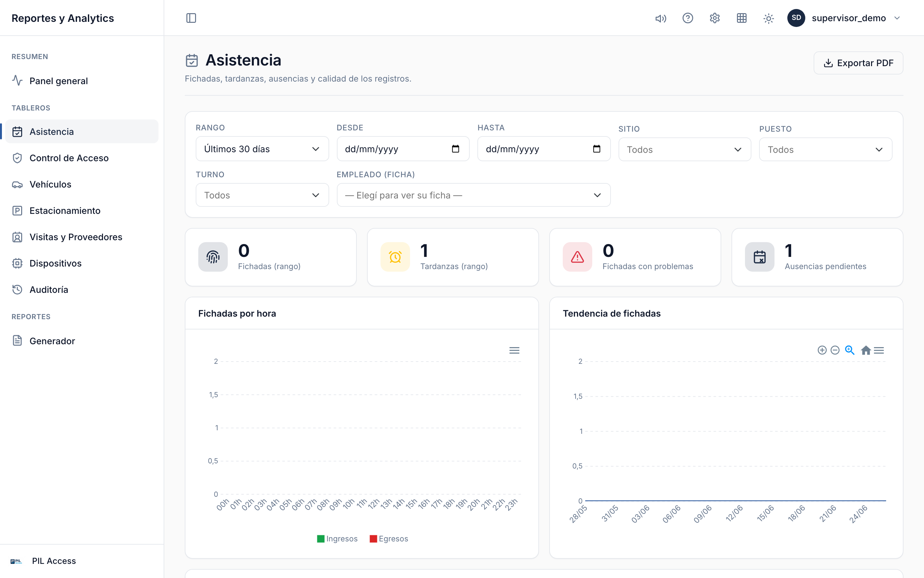Select Asistencia in the sidebar
This screenshot has width=924, height=578.
coord(82,132)
